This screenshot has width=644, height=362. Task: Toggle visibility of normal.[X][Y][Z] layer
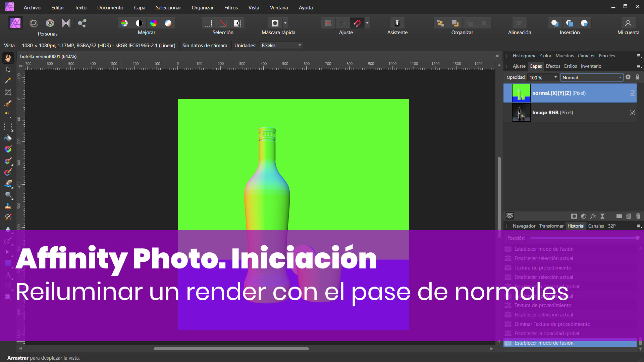click(x=632, y=93)
